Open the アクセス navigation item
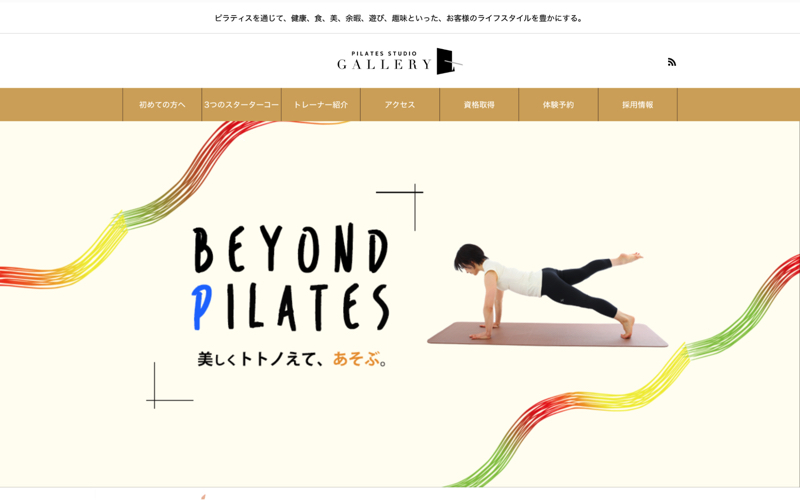The image size is (800, 500). (400, 105)
